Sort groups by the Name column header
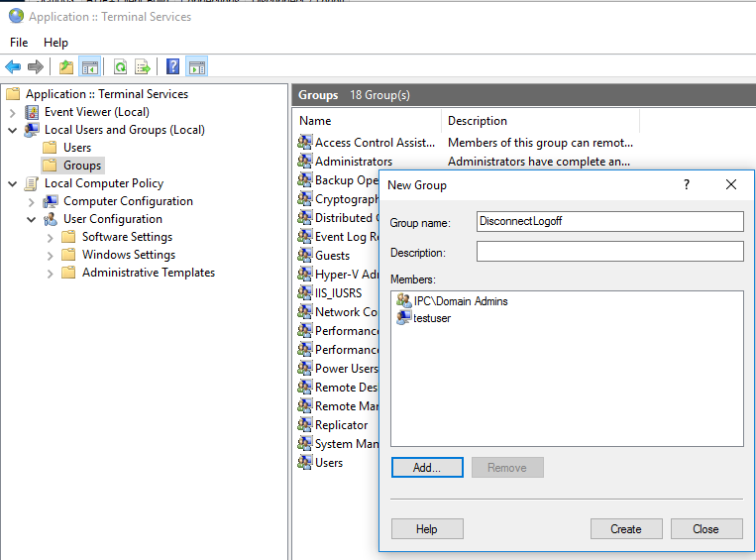 (367, 121)
